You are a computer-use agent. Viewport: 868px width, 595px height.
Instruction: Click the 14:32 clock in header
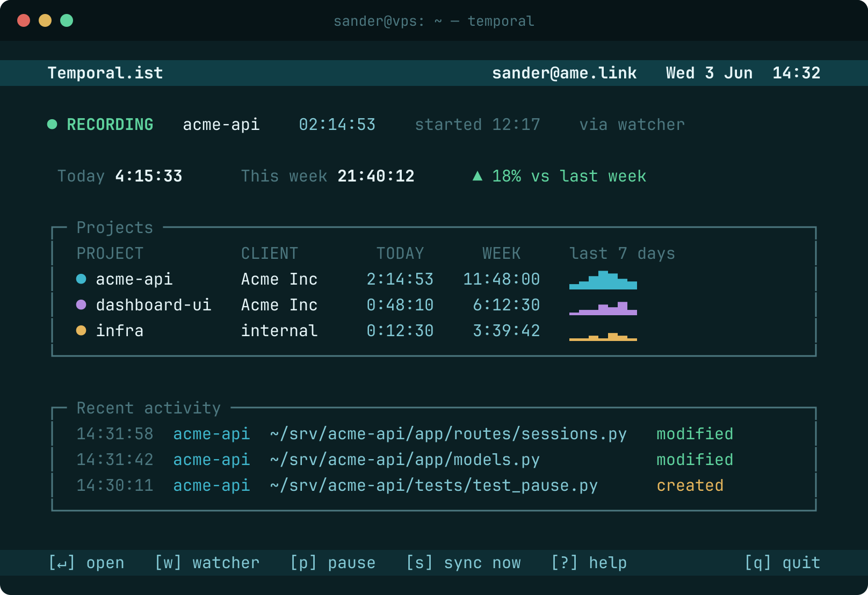coord(797,73)
